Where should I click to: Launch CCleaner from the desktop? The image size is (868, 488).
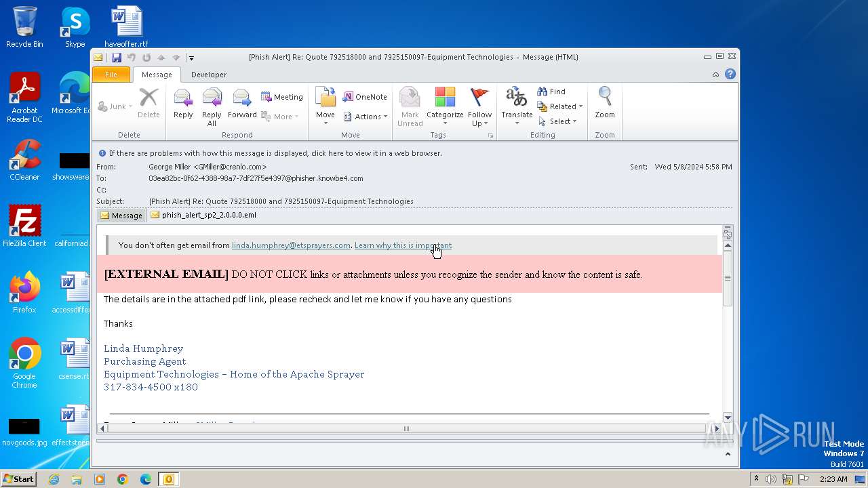click(24, 161)
